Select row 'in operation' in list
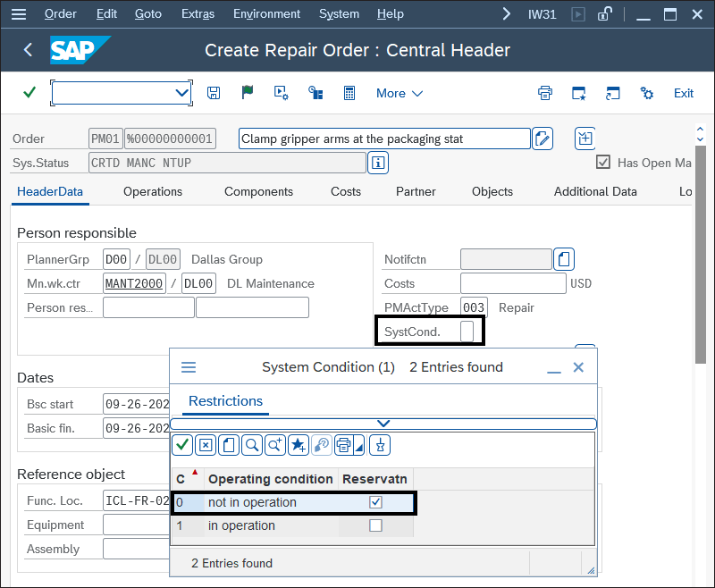 pos(293,525)
